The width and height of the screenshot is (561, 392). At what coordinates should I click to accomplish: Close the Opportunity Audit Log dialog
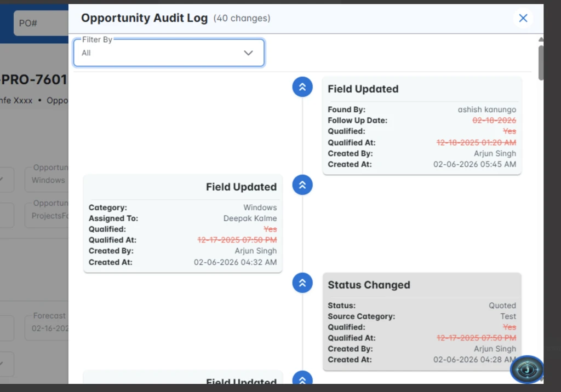click(x=523, y=18)
